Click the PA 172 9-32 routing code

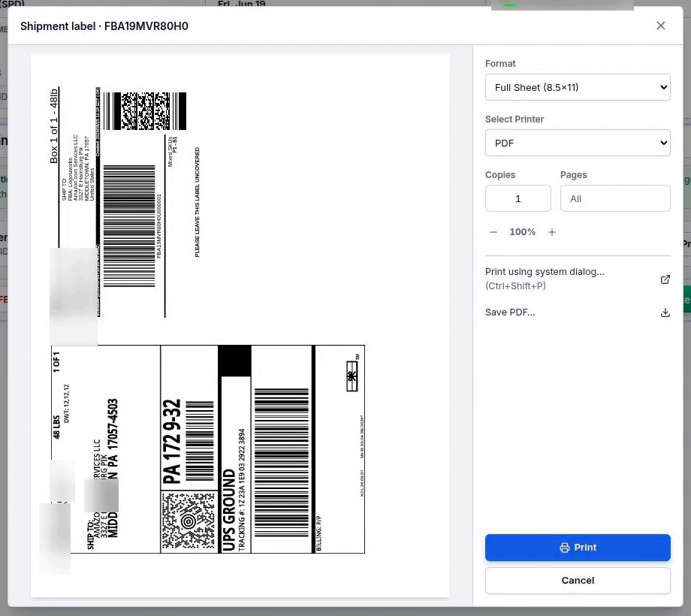click(x=171, y=441)
